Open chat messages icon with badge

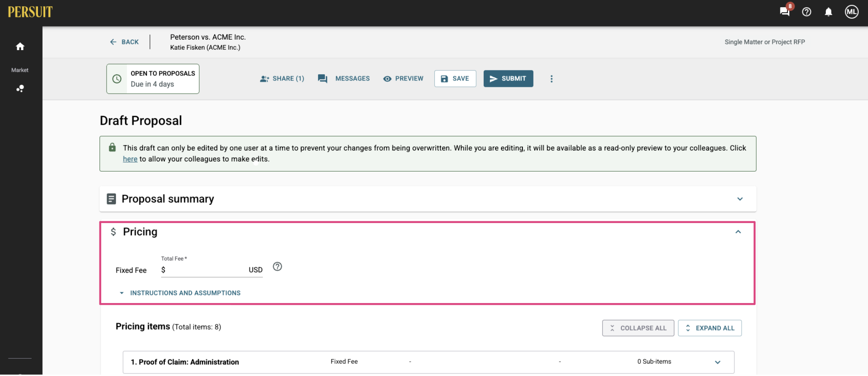click(x=785, y=11)
